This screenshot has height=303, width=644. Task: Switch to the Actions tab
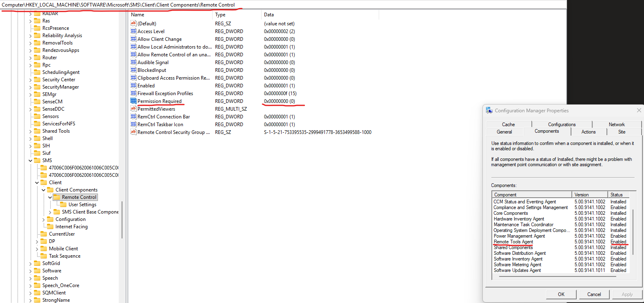(x=588, y=132)
